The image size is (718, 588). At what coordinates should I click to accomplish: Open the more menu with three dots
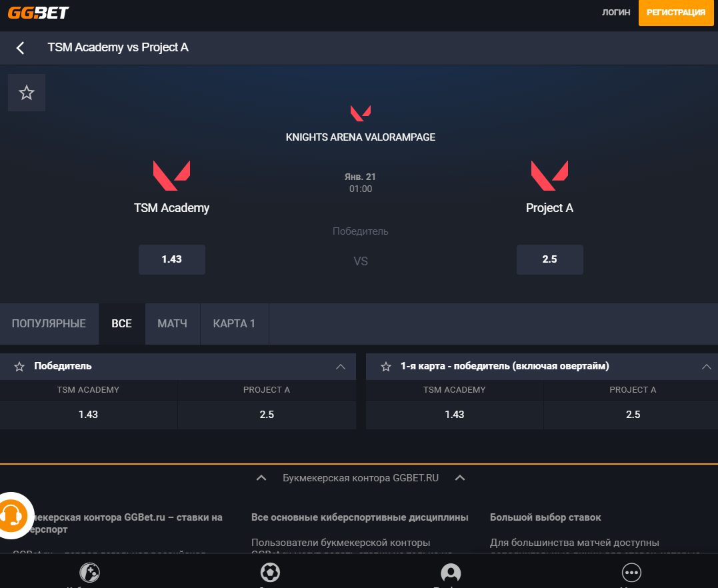[631, 573]
